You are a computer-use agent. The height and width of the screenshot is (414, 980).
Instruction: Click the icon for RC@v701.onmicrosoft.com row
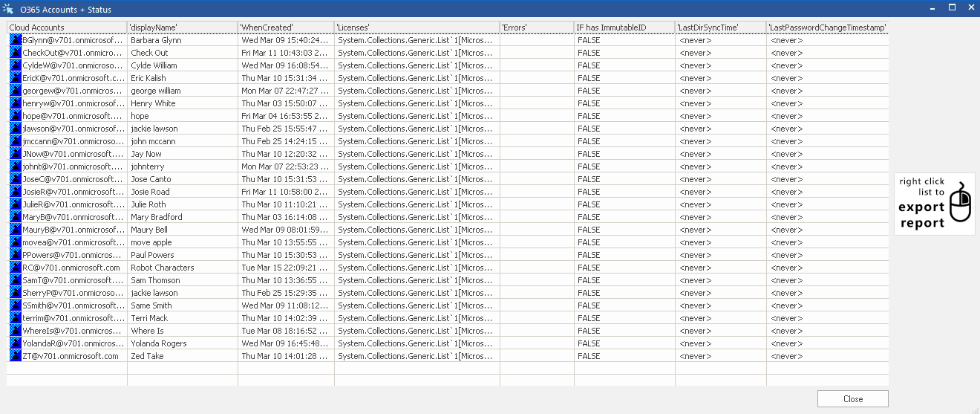point(16,268)
